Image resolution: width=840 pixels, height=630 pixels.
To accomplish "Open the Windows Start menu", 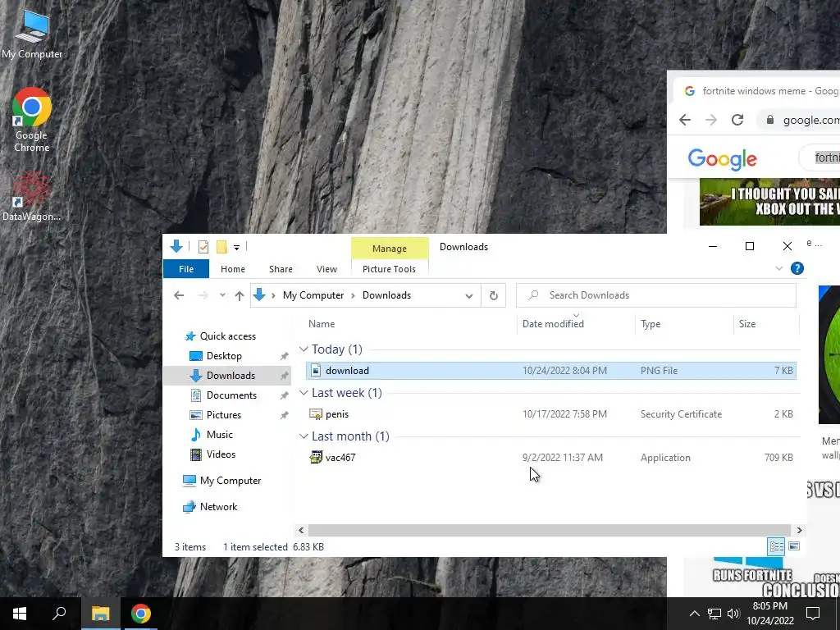I will tap(20, 614).
